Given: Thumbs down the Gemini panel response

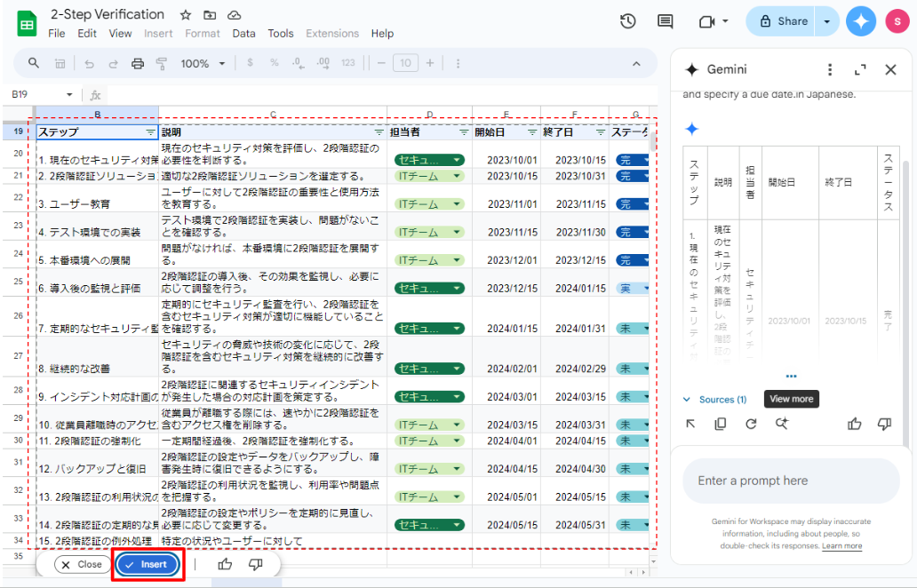Looking at the screenshot, I should [x=885, y=424].
